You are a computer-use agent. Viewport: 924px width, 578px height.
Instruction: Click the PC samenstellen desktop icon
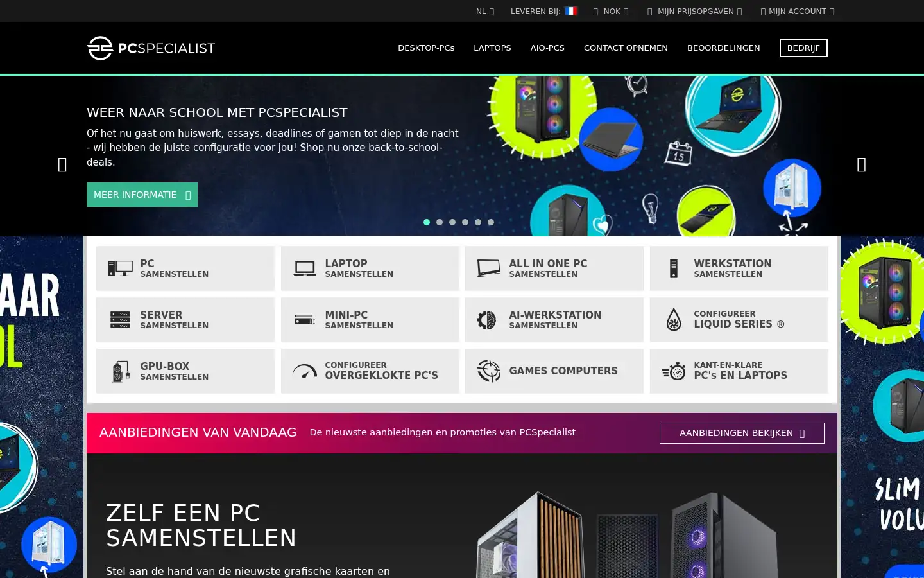pyautogui.click(x=120, y=268)
